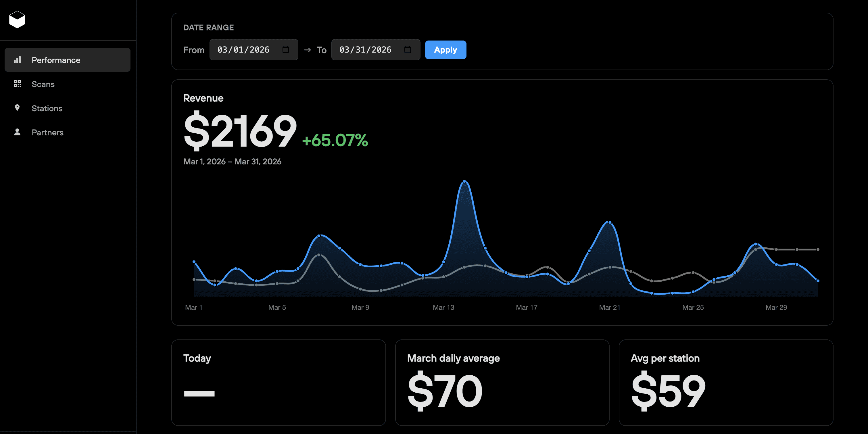Click the March daily average card
Screen dimensions: 868x434
pos(502,383)
